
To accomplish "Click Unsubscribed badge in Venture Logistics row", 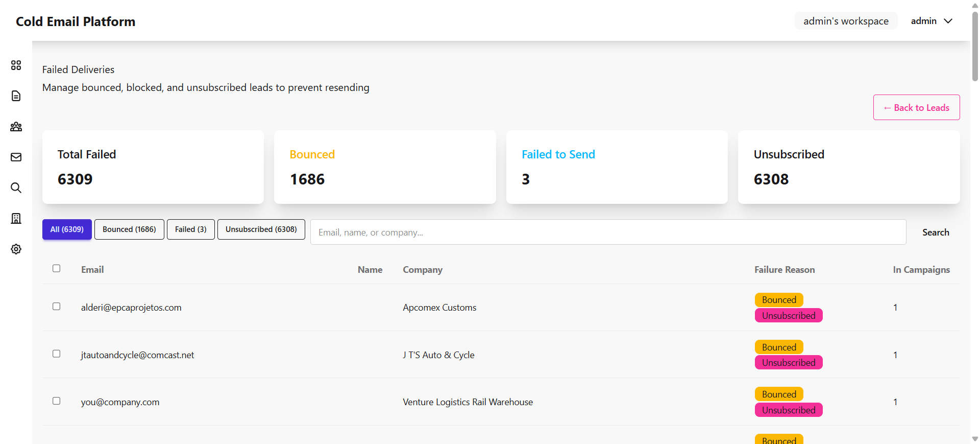I will pos(789,410).
